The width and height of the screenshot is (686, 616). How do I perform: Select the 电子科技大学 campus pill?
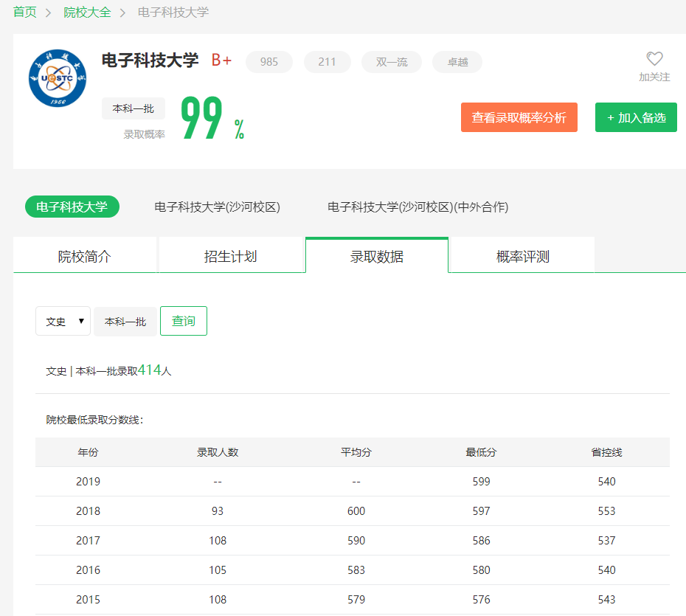pos(72,207)
